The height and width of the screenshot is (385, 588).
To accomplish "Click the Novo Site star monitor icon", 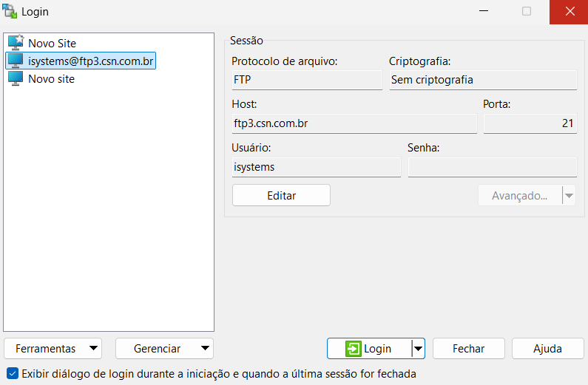I will click(16, 43).
